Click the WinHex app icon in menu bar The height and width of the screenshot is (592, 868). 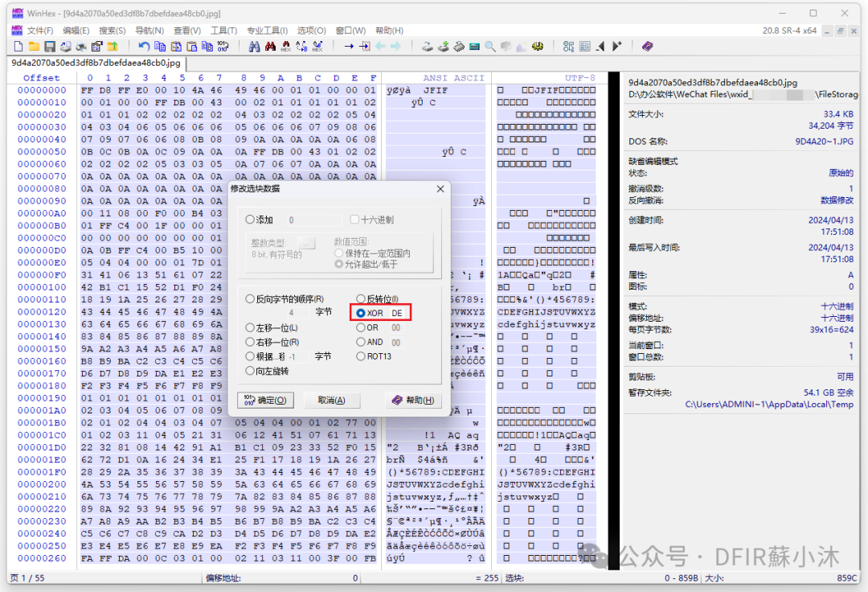coord(17,30)
